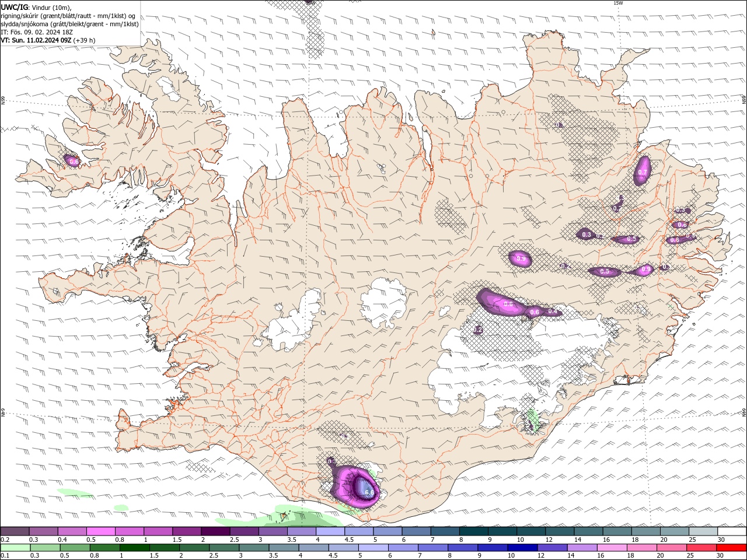Click the lavender 4 swatch in the snow legend
This screenshot has width=747, height=560.
[330, 531]
